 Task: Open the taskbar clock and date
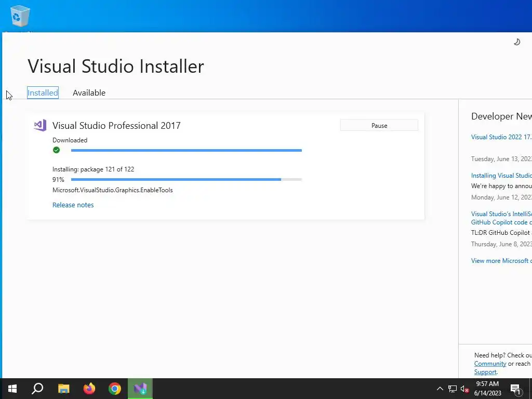coord(487,389)
